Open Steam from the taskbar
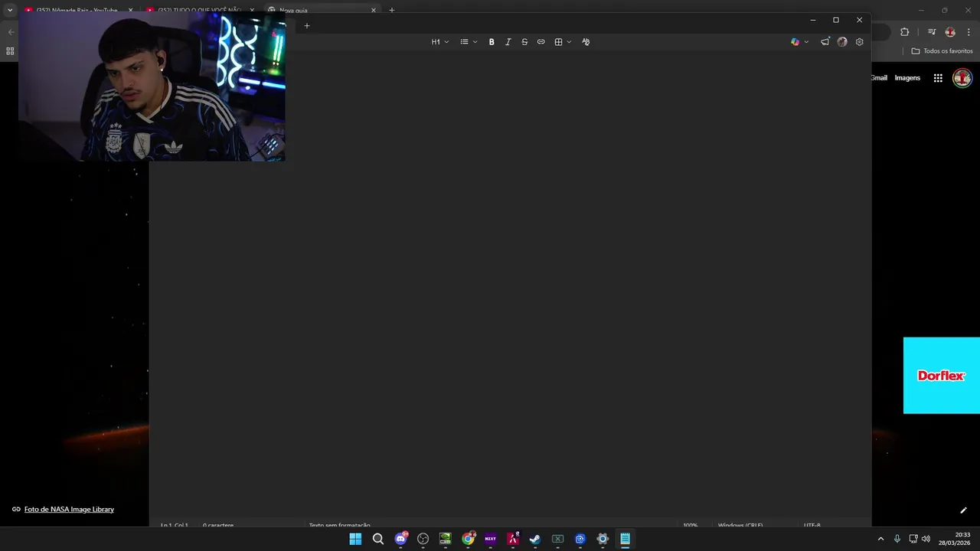 (535, 539)
